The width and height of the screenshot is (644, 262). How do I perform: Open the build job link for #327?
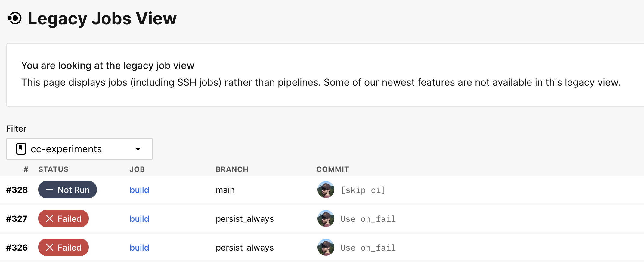(139, 219)
